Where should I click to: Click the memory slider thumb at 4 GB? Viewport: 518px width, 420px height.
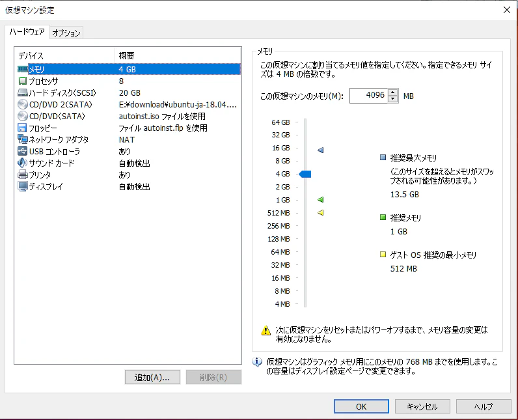[x=305, y=174]
